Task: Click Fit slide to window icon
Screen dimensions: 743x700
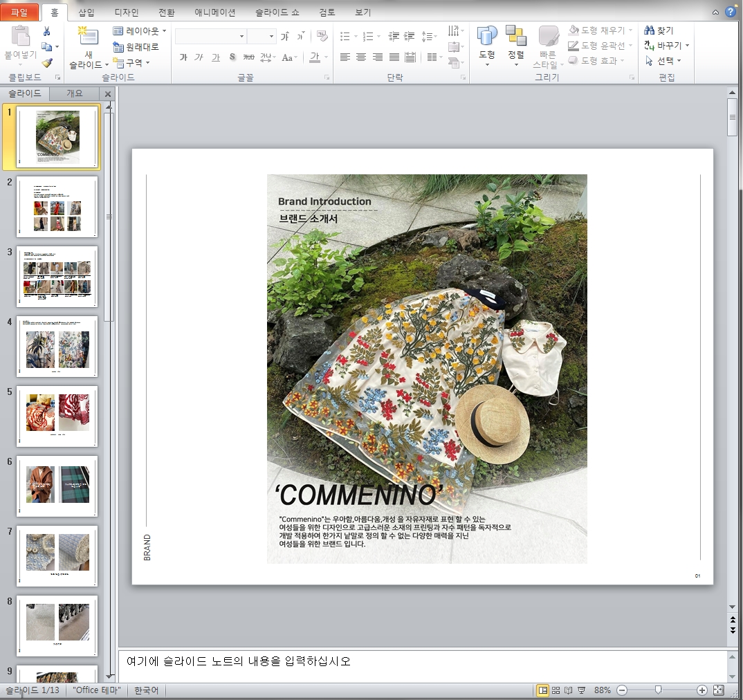Action: click(718, 690)
